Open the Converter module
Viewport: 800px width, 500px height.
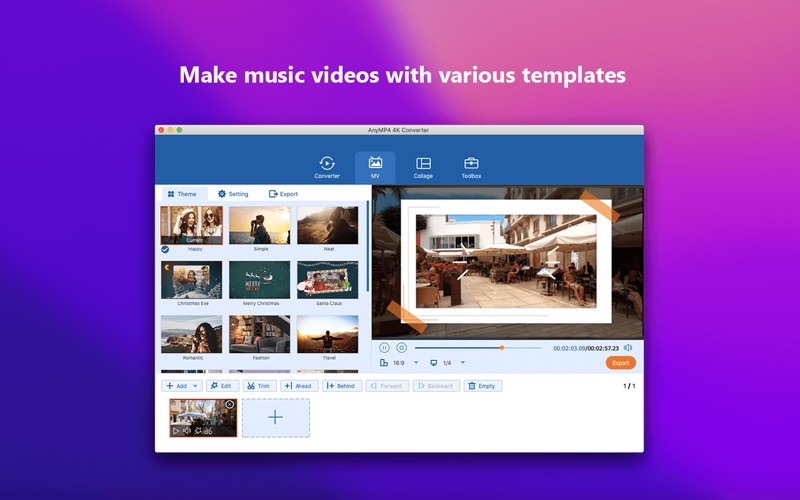327,167
